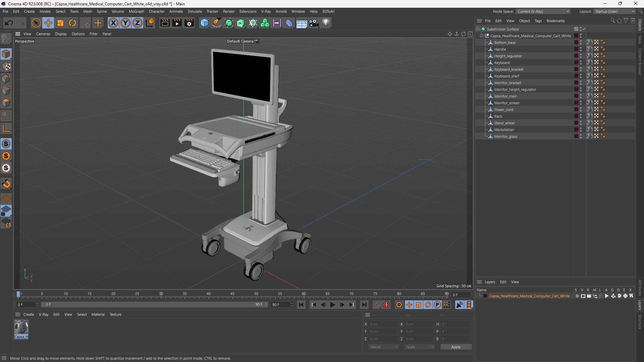644x362 pixels.
Task: Open the MoGraph menu
Action: point(136,11)
